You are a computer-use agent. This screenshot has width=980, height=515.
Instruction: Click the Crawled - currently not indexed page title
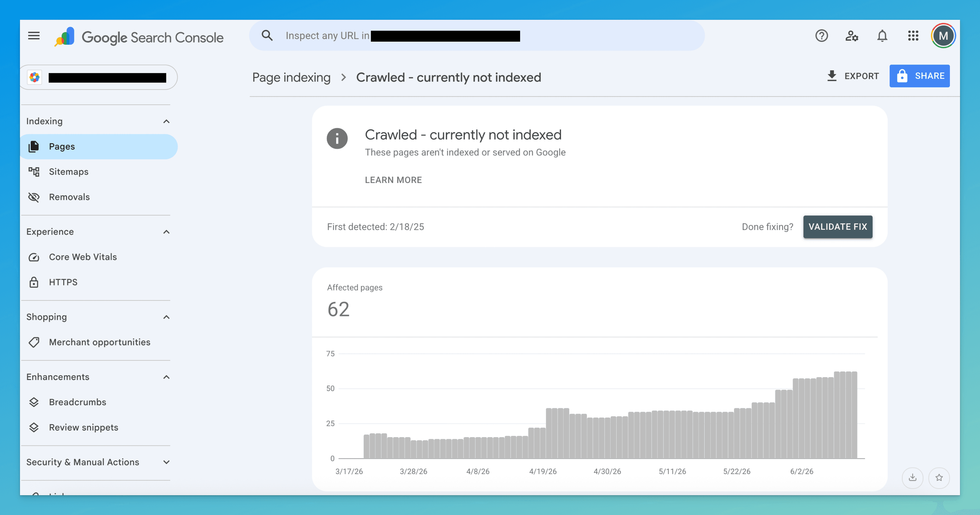[449, 78]
